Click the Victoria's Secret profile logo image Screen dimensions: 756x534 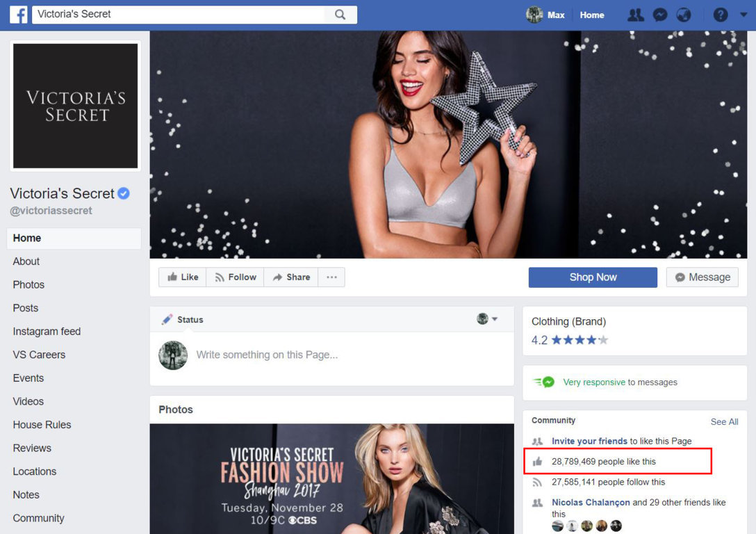tap(75, 106)
